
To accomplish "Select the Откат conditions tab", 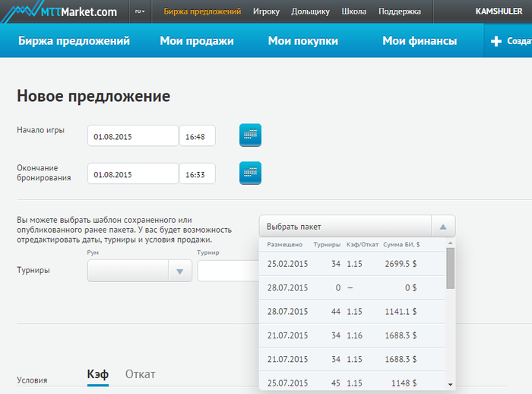I will tap(140, 374).
